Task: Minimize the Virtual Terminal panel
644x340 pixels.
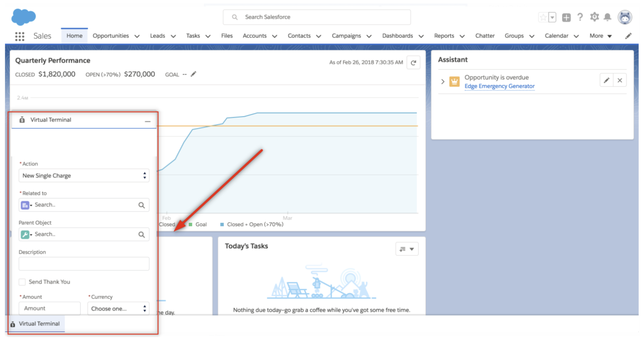Action: (x=148, y=121)
